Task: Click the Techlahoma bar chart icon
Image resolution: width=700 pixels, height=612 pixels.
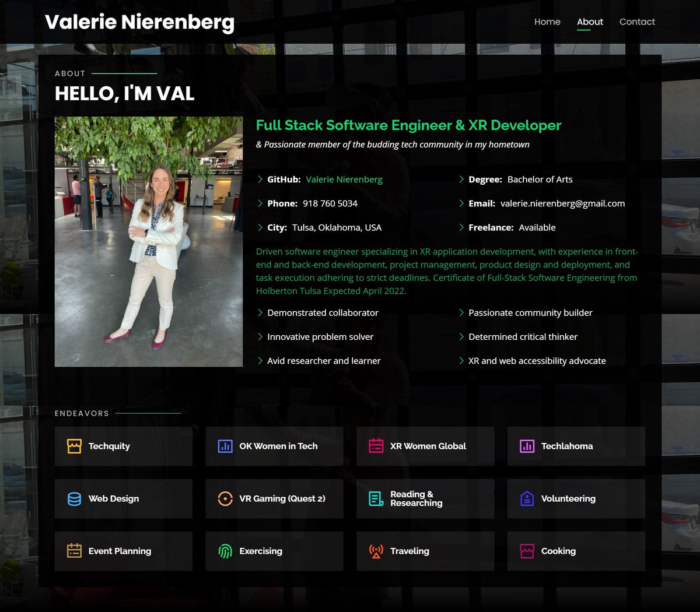Action: 527,446
